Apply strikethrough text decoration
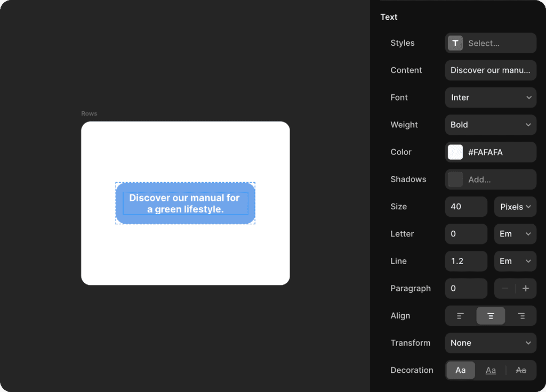 tap(521, 370)
